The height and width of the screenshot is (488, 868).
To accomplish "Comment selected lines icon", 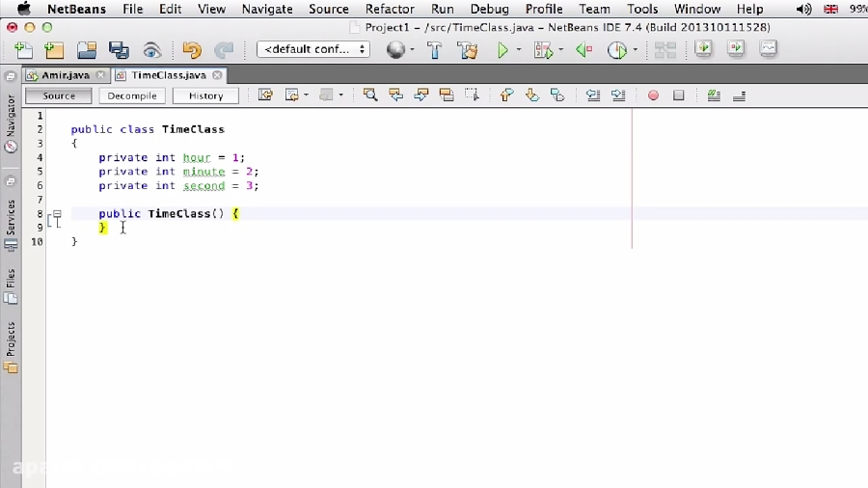I will coord(714,95).
